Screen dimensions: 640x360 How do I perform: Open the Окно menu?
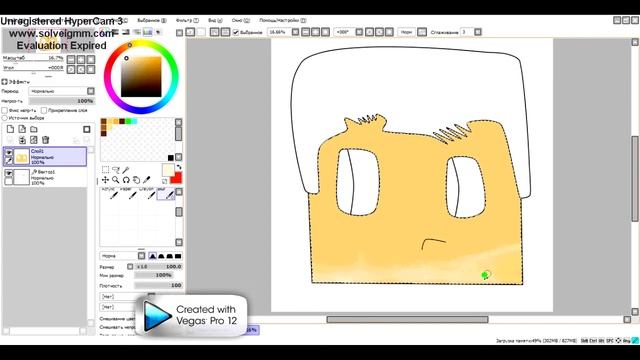240,20
